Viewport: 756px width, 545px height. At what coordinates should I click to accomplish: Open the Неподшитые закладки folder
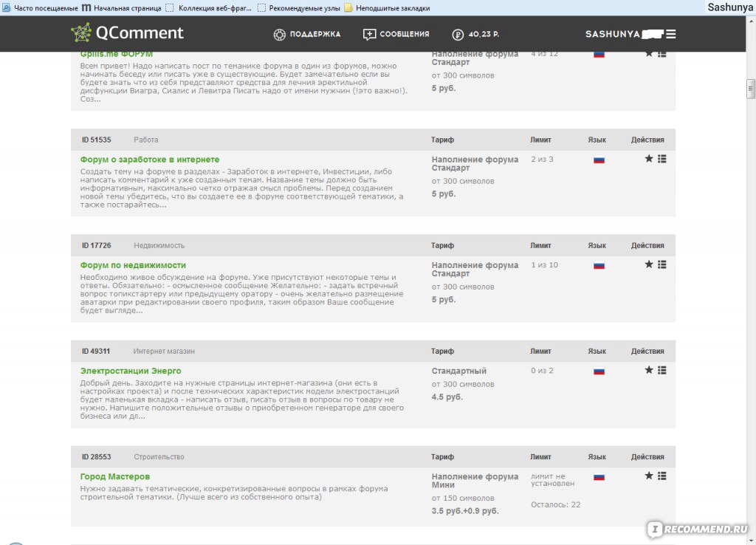click(x=387, y=8)
